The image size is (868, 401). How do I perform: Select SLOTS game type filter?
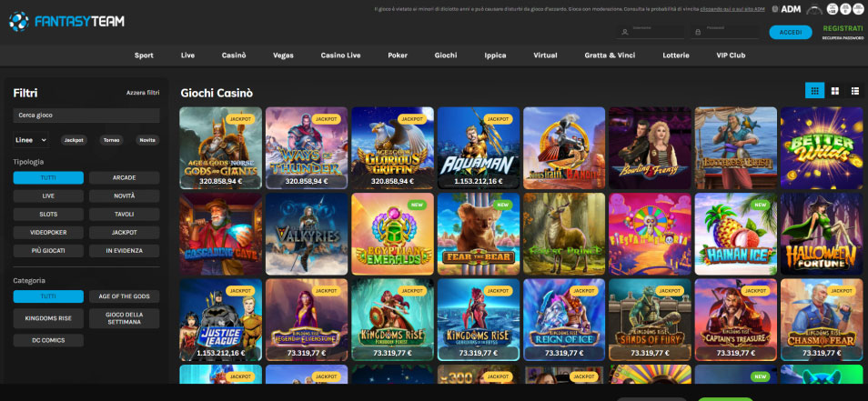click(x=48, y=214)
